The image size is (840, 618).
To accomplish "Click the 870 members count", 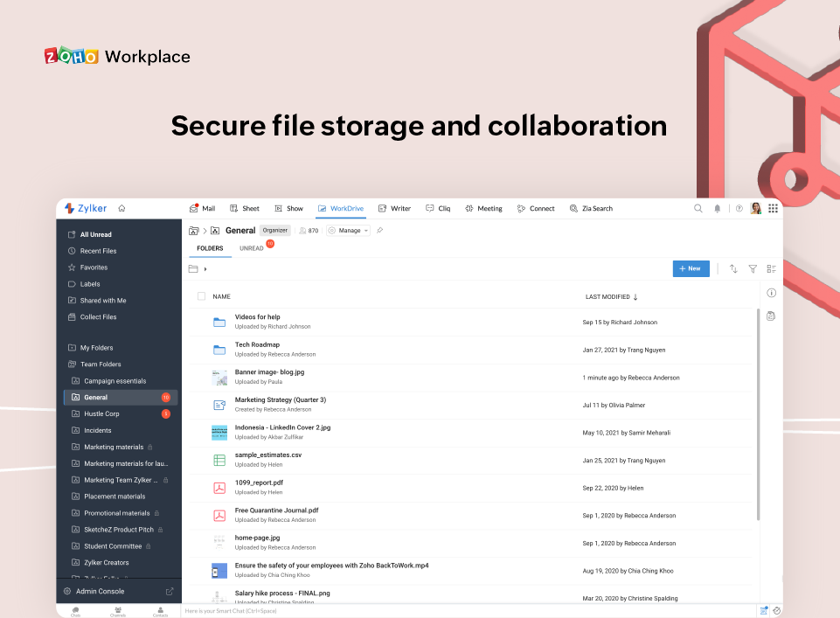I will click(x=309, y=230).
